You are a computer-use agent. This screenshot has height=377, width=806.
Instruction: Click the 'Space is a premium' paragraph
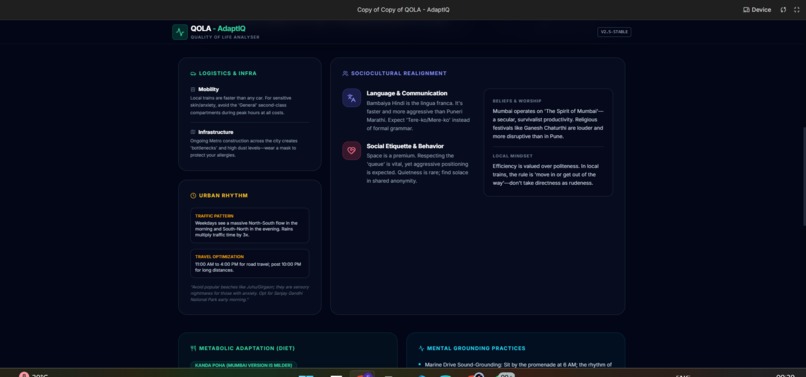tap(417, 168)
